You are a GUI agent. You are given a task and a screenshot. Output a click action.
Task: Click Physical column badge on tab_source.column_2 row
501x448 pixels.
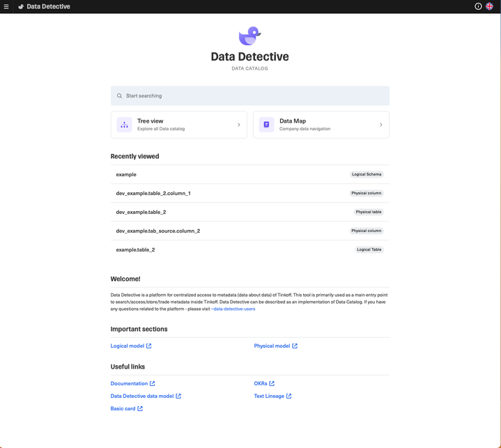pyautogui.click(x=366, y=231)
